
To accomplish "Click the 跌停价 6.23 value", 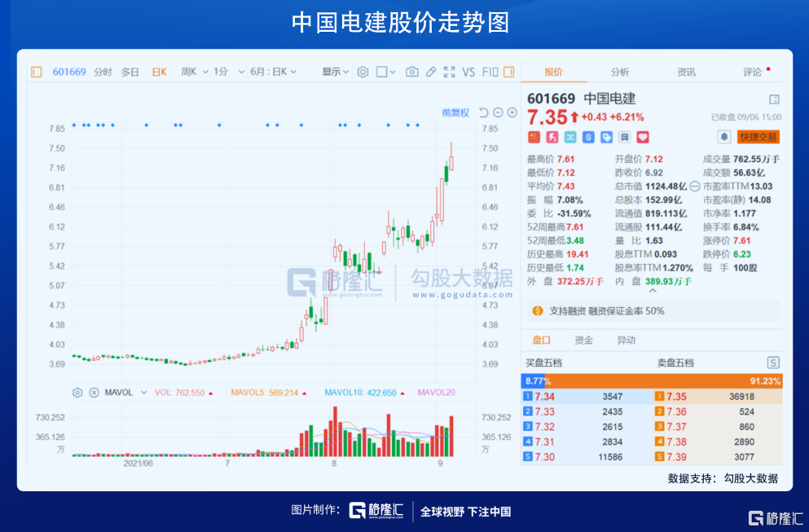I will 742,254.
